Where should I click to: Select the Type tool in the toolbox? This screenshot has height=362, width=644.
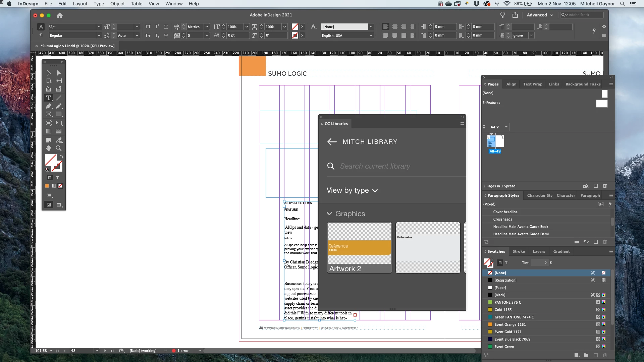pos(49,98)
